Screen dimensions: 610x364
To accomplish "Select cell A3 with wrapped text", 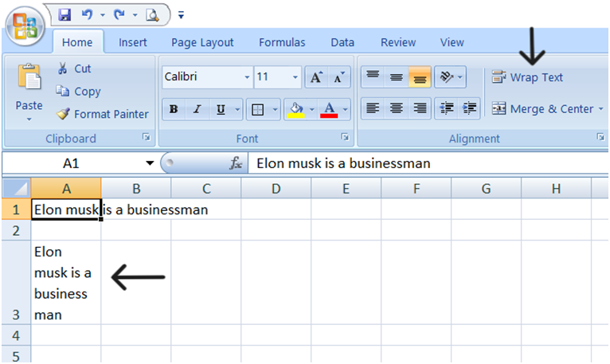I will (66, 282).
